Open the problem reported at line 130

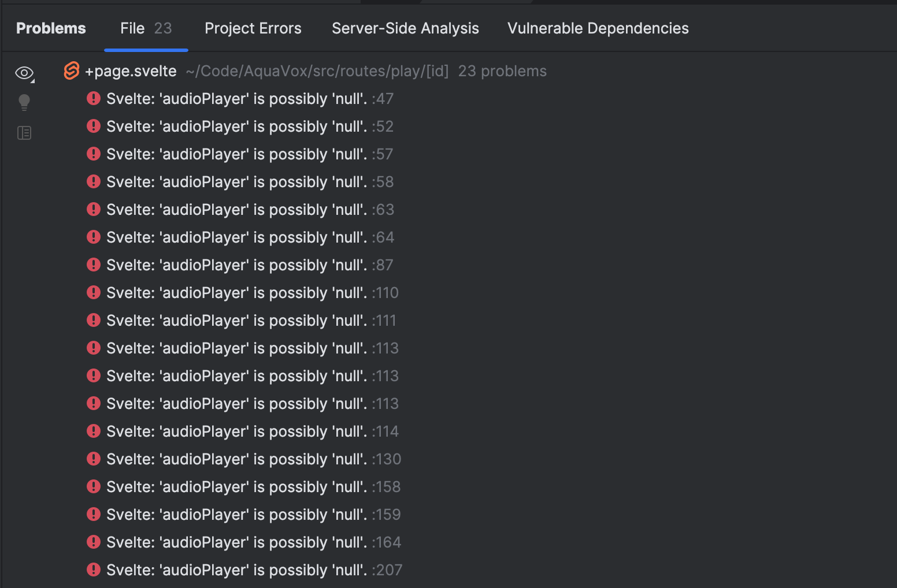click(243, 459)
